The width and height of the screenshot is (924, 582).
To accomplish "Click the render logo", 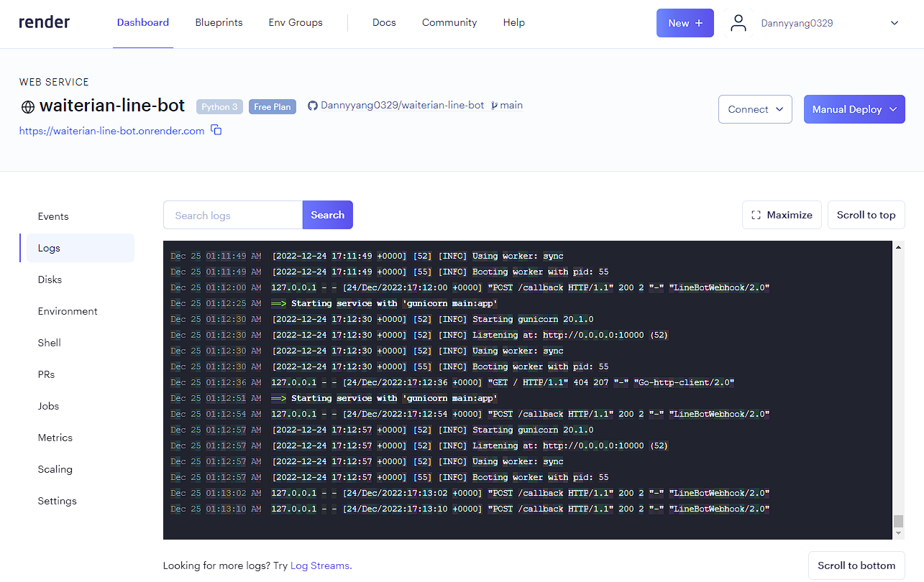I will pyautogui.click(x=45, y=22).
